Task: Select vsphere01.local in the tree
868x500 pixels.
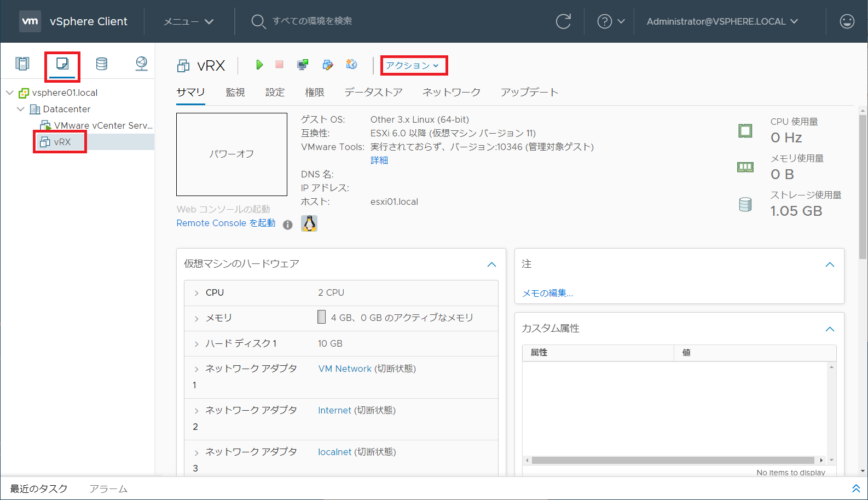Action: pyautogui.click(x=65, y=93)
